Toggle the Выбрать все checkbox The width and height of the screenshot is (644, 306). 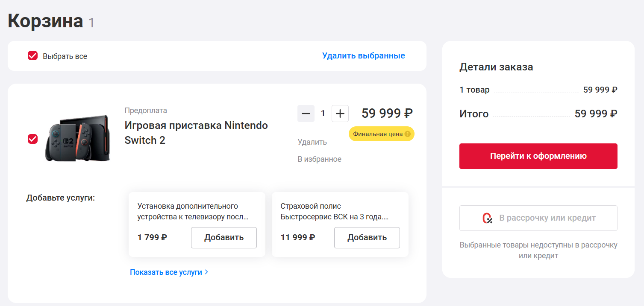point(33,56)
